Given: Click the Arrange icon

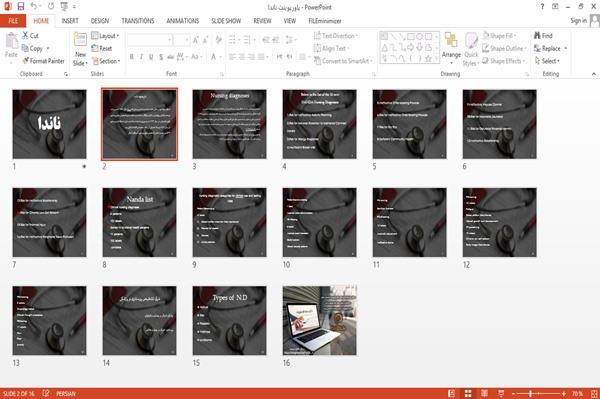Looking at the screenshot, I should point(451,40).
